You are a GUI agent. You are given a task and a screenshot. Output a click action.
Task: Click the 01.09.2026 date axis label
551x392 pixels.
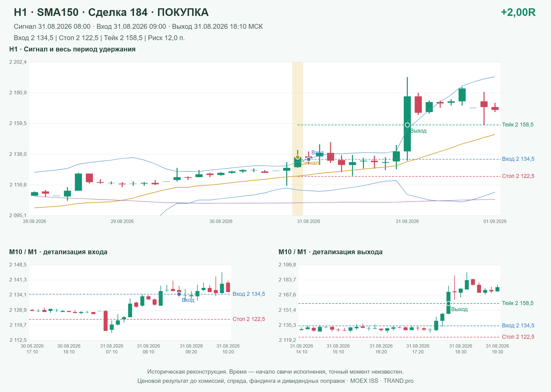pyautogui.click(x=495, y=221)
